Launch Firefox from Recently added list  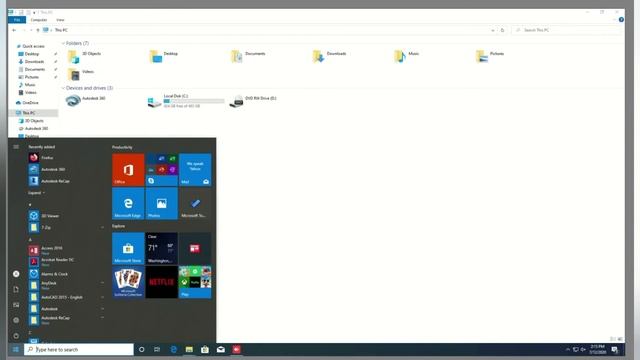pyautogui.click(x=65, y=158)
